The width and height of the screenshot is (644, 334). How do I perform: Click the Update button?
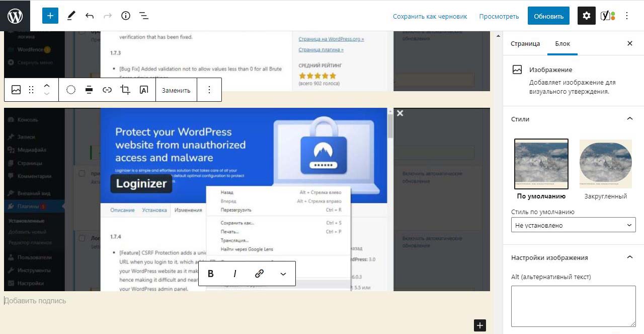pos(548,16)
